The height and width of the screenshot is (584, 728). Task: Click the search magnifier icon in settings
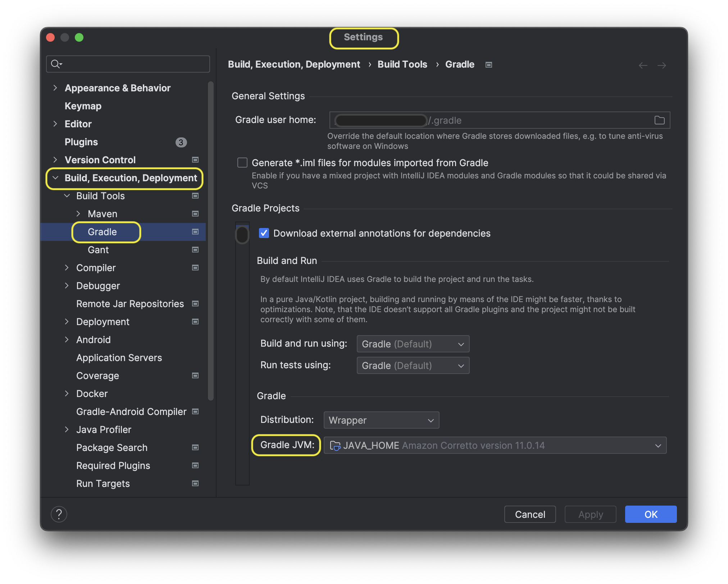[x=56, y=64]
